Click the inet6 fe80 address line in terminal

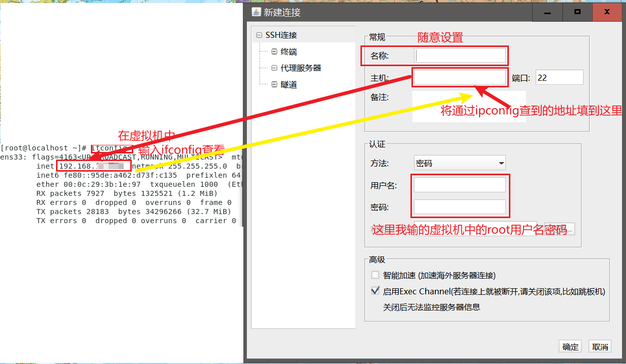138,175
